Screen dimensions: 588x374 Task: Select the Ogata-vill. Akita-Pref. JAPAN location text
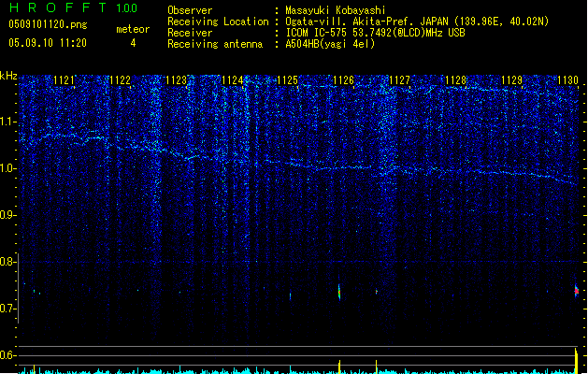click(x=417, y=22)
